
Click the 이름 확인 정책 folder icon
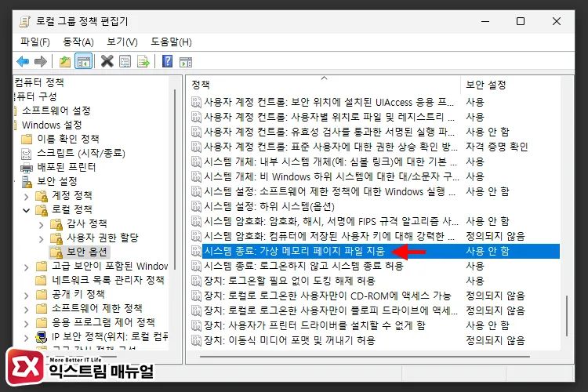[x=27, y=140]
